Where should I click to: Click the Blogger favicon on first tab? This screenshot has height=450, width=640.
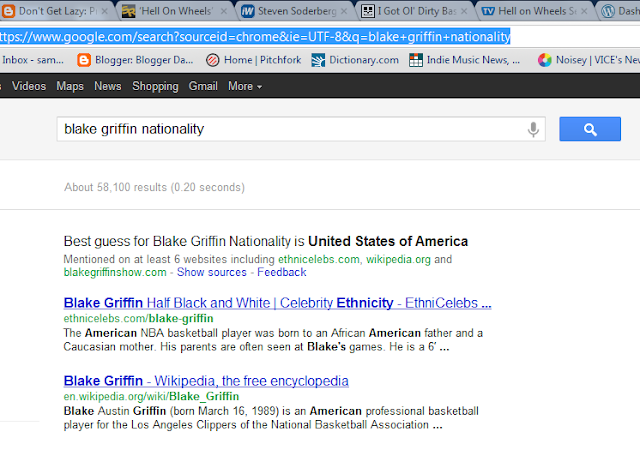click(x=8, y=11)
